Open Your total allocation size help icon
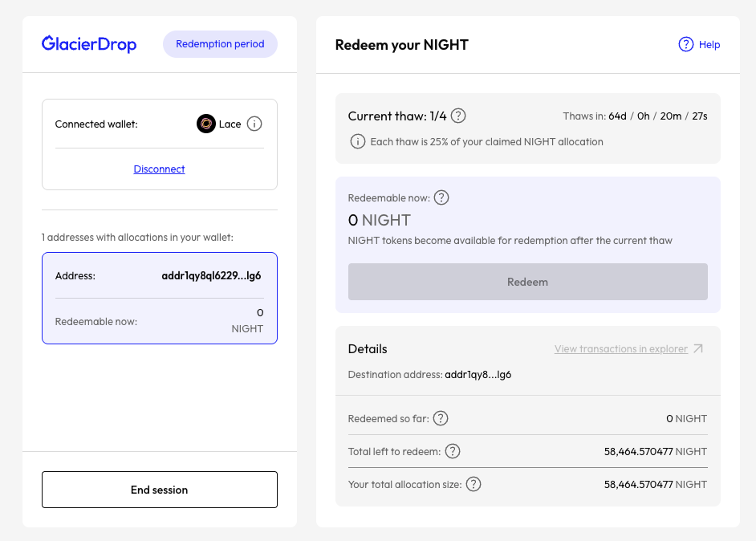This screenshot has width=756, height=541. point(474,484)
